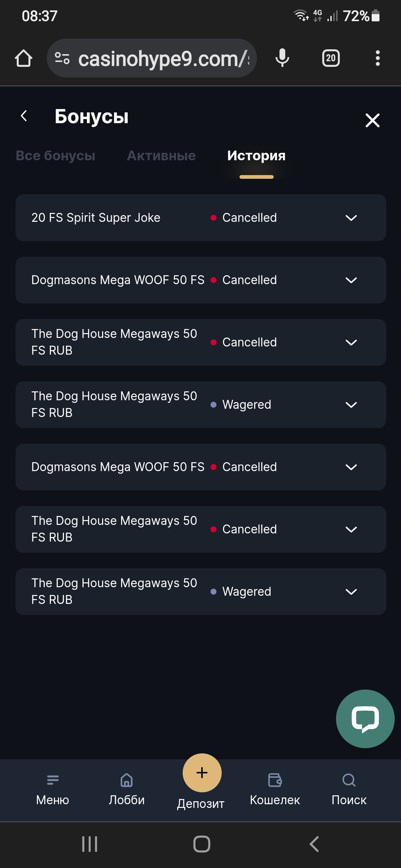Open the browser three-dot menu

(x=378, y=58)
